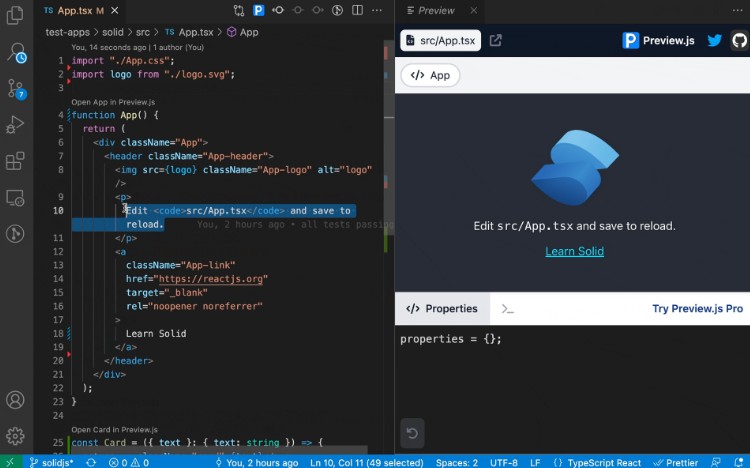Open the Explorer view in activity bar
The height and width of the screenshot is (468, 750).
click(15, 15)
